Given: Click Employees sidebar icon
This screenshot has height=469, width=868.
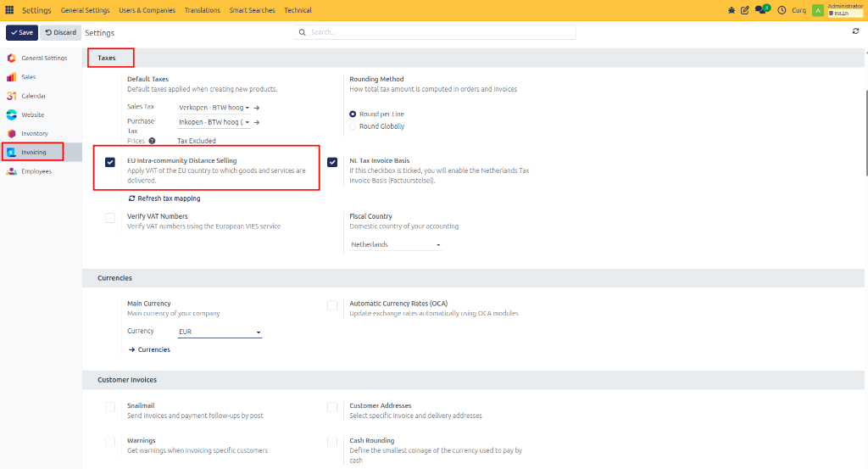Looking at the screenshot, I should tap(12, 171).
